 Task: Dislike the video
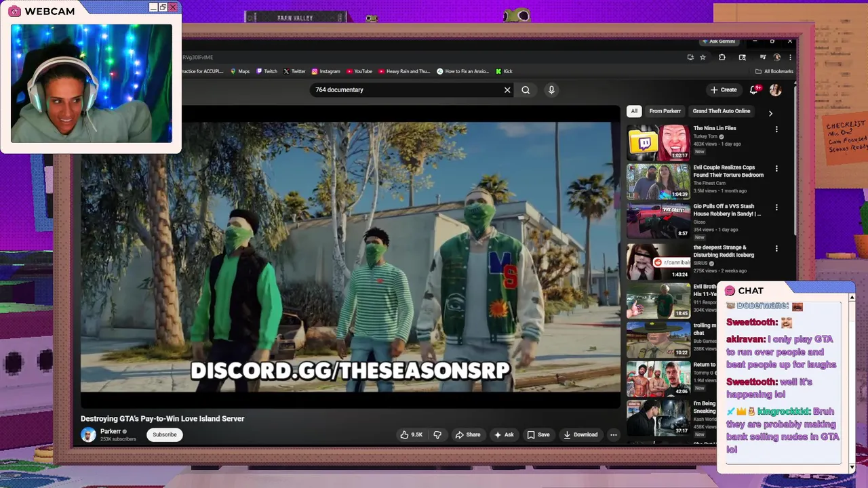click(437, 434)
